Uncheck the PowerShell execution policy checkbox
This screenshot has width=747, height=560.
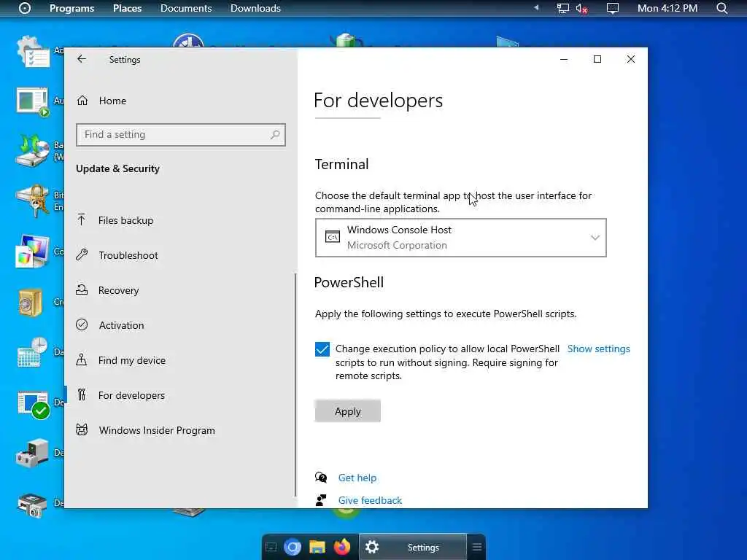pos(322,349)
